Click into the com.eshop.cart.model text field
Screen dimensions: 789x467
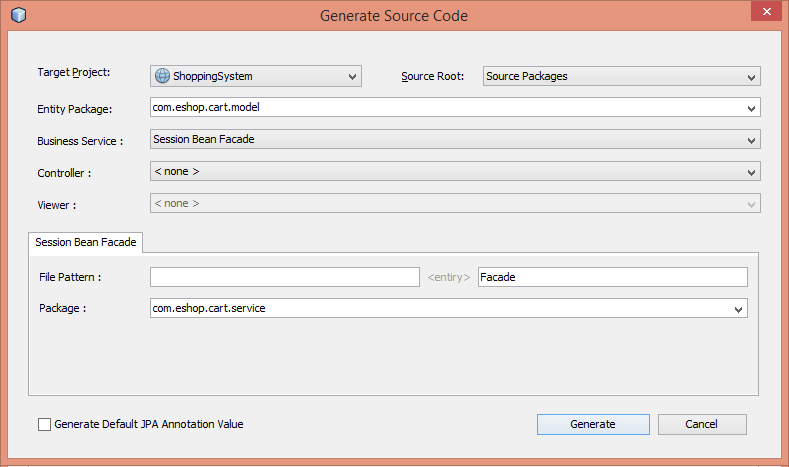(x=440, y=108)
